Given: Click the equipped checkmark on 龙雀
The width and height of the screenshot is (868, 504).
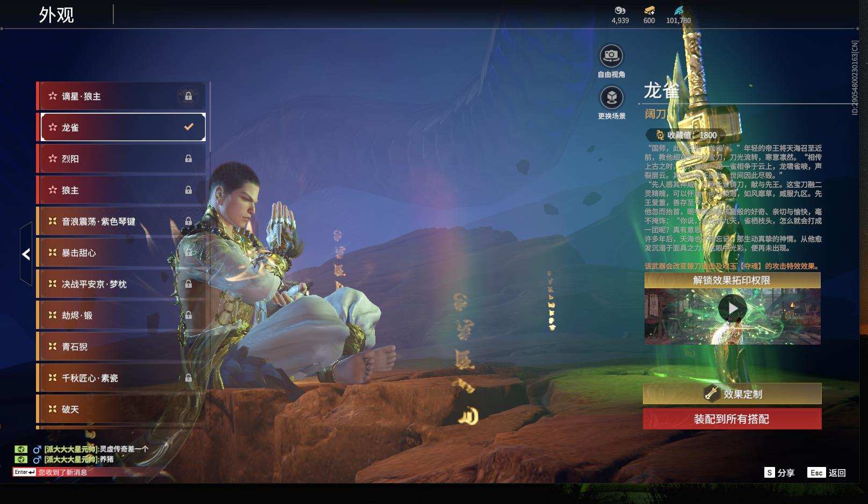Looking at the screenshot, I should coord(189,127).
